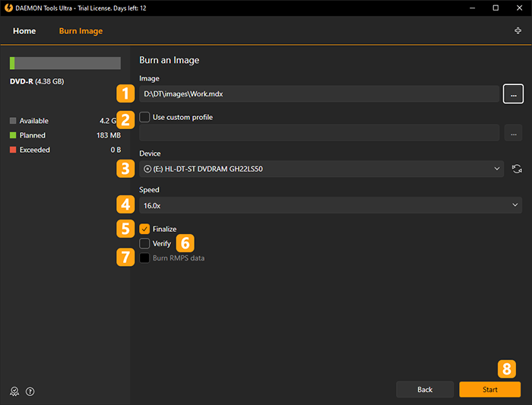This screenshot has height=405, width=532.
Task: Select the Burn Image tab
Action: 81,31
